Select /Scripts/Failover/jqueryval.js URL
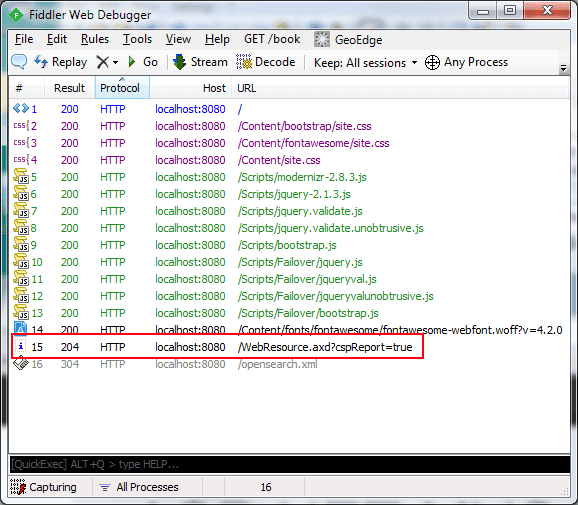578x505 pixels. click(x=307, y=279)
